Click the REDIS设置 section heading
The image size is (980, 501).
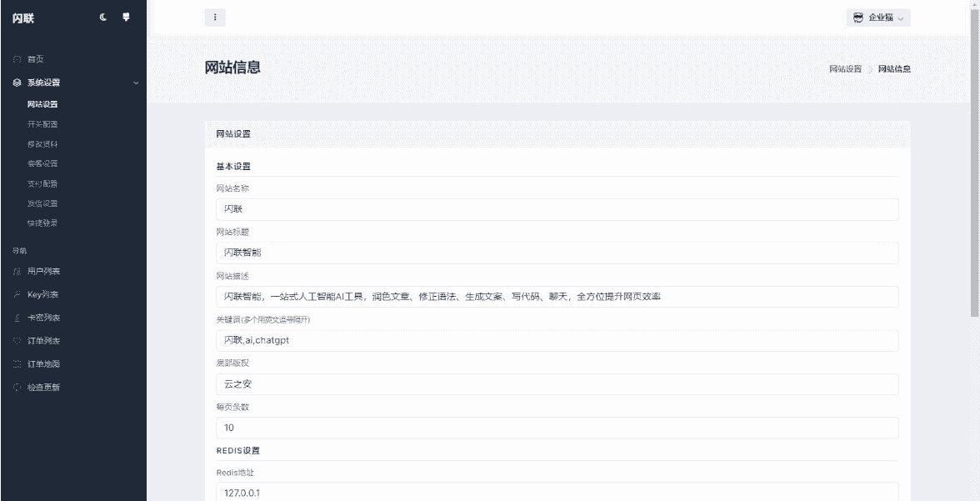pos(238,450)
